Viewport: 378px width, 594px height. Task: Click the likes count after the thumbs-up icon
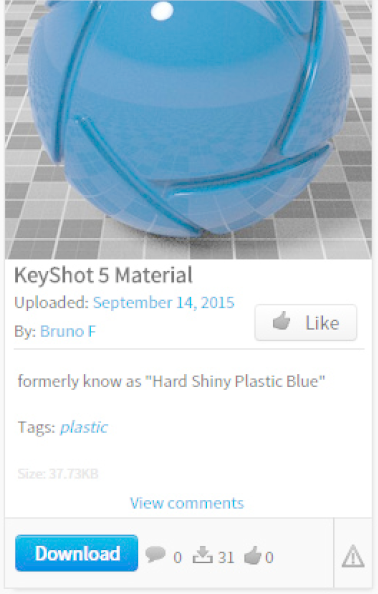pyautogui.click(x=269, y=558)
